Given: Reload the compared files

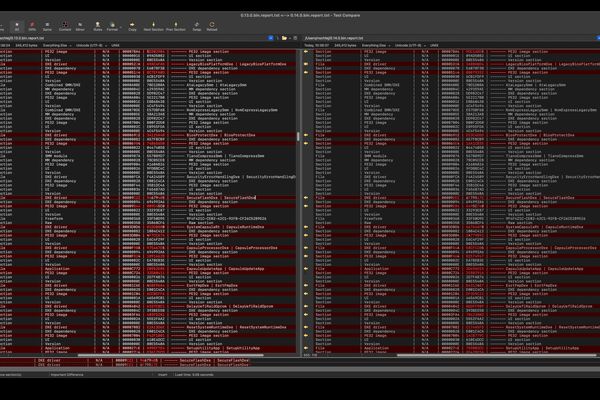Looking at the screenshot, I should click(212, 26).
